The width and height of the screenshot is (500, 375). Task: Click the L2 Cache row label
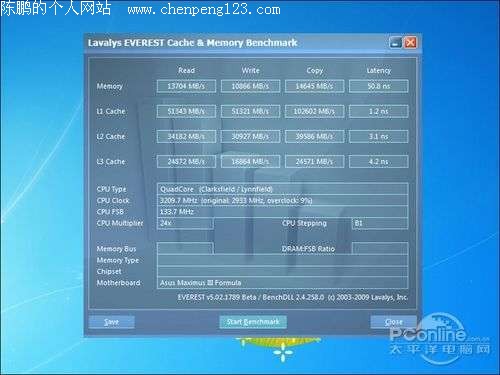(x=111, y=137)
